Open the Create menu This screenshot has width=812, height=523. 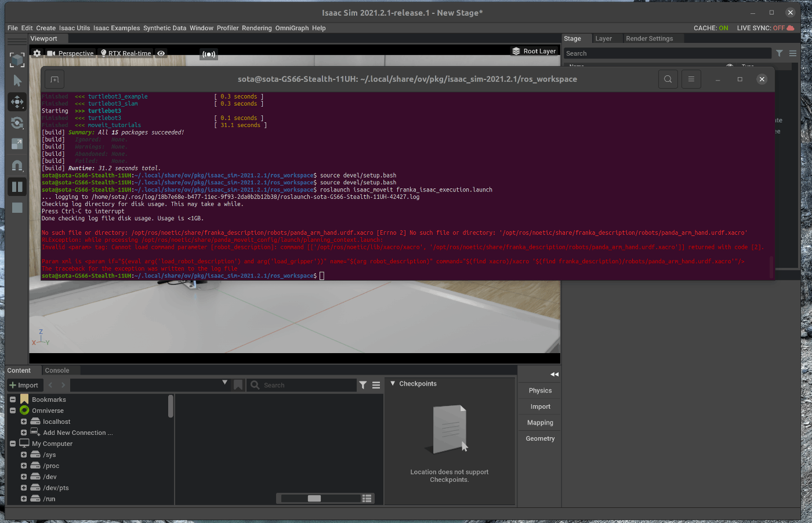click(46, 28)
